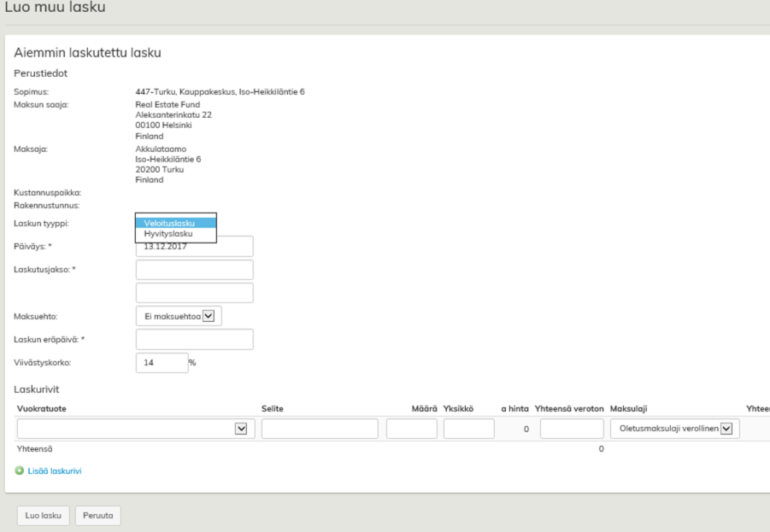The height and width of the screenshot is (532, 770).
Task: Click the Laskun eräpäivä due date field
Action: (x=195, y=339)
